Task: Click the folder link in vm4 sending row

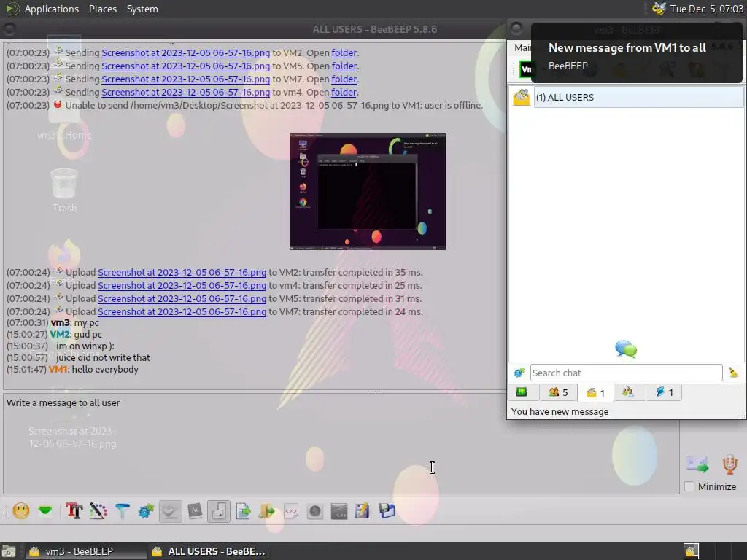Action: coord(344,92)
